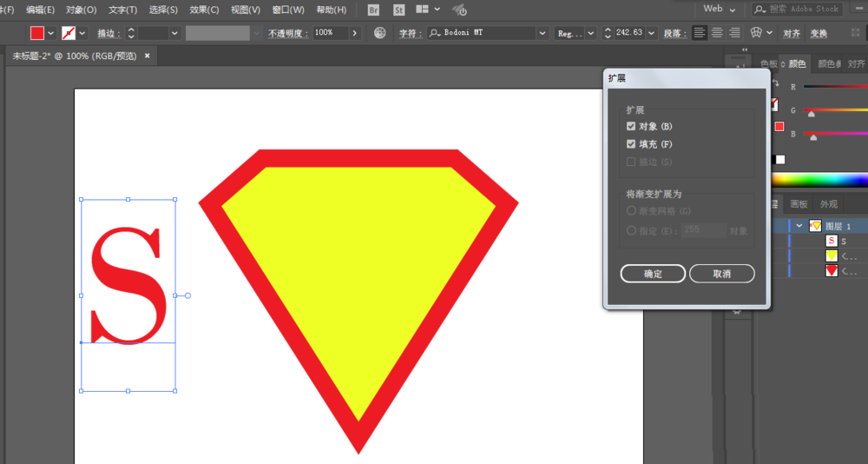Pick a color from the spectrum bar
Viewport: 868px width, 464px height.
point(820,180)
